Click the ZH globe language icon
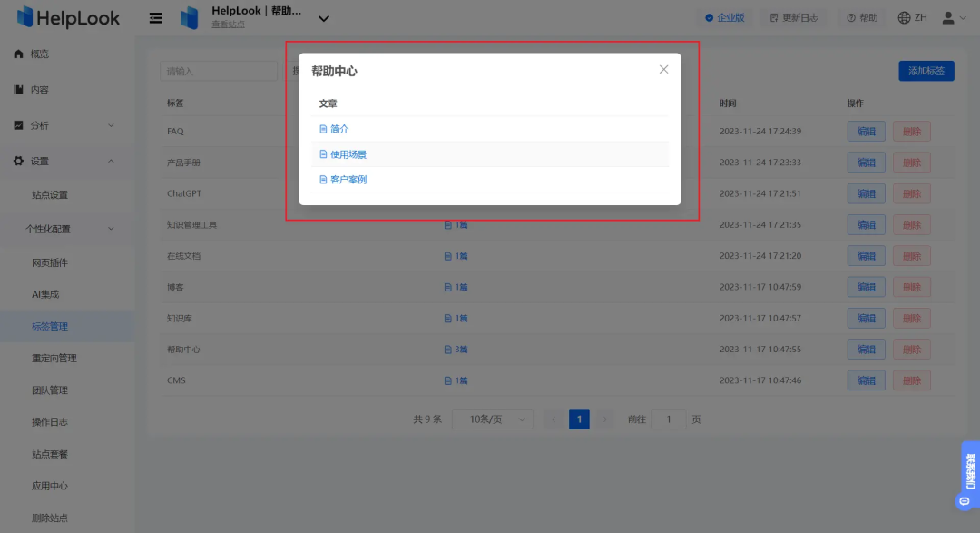The image size is (980, 533). [x=905, y=17]
